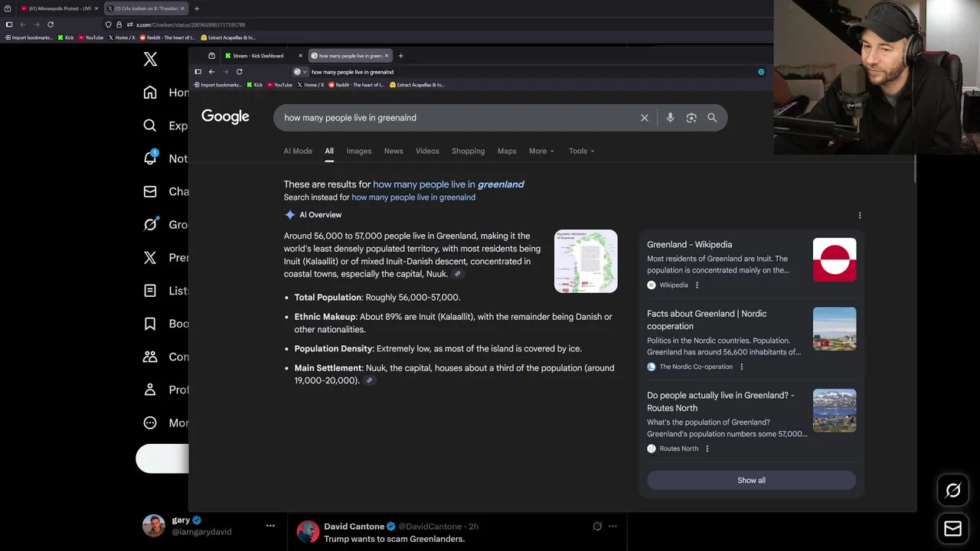Start Google voice search with microphone icon
This screenshot has height=551, width=980.
[670, 118]
